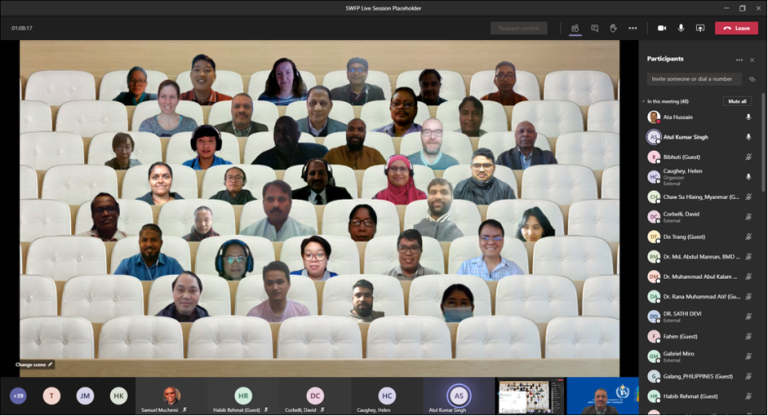
Task: Select Caughey, Helen, the Organizer, in the list
Action: [x=700, y=177]
